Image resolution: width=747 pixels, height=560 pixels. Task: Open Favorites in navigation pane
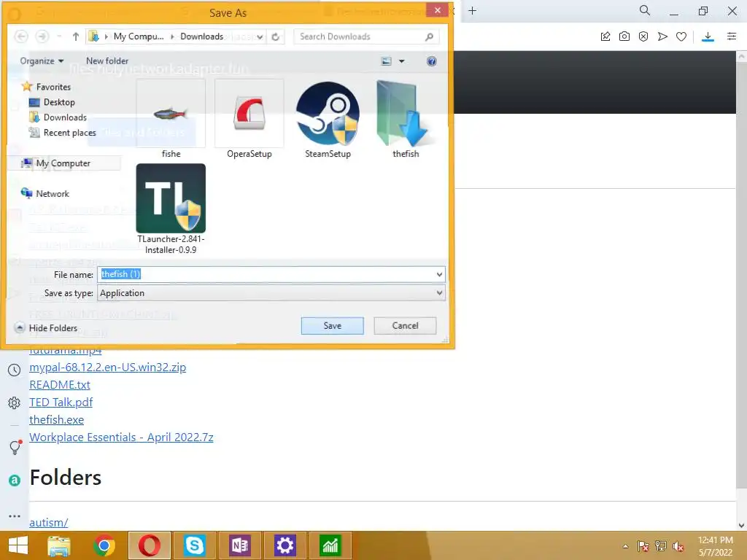(47, 87)
